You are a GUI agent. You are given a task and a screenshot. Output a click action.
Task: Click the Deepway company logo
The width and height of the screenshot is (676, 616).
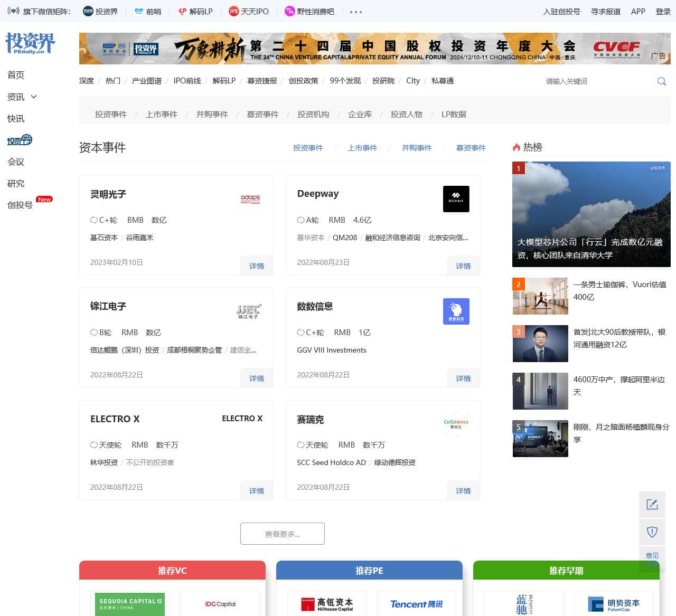[456, 199]
